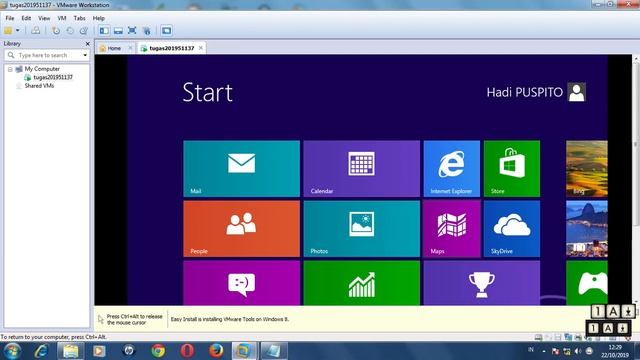Take a snapshot of the virtual machine
640x360 pixels.
pyautogui.click(x=56, y=31)
